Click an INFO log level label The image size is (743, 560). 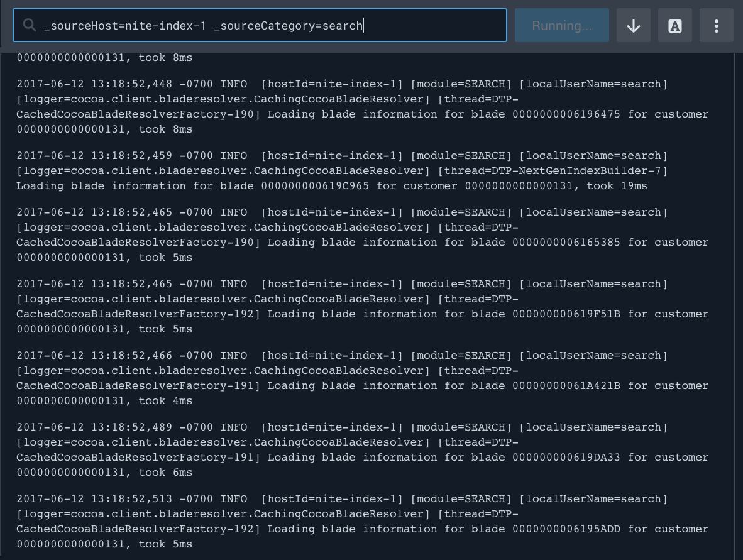click(233, 84)
